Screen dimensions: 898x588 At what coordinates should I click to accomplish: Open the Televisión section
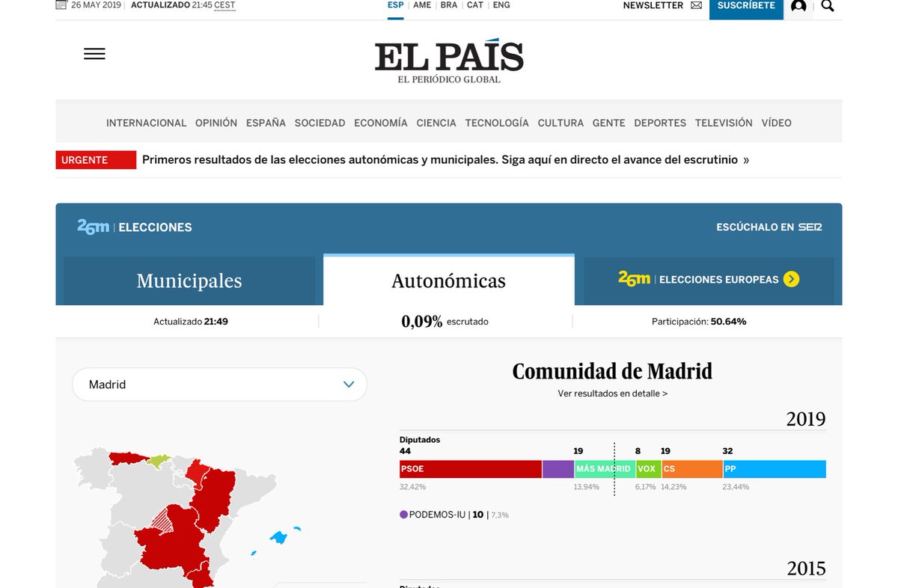pyautogui.click(x=724, y=123)
